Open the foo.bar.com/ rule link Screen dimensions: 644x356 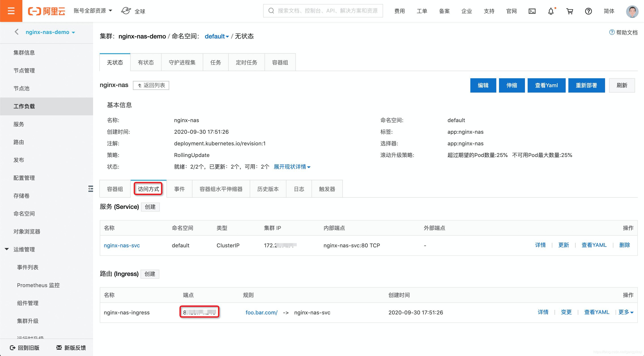pyautogui.click(x=262, y=312)
